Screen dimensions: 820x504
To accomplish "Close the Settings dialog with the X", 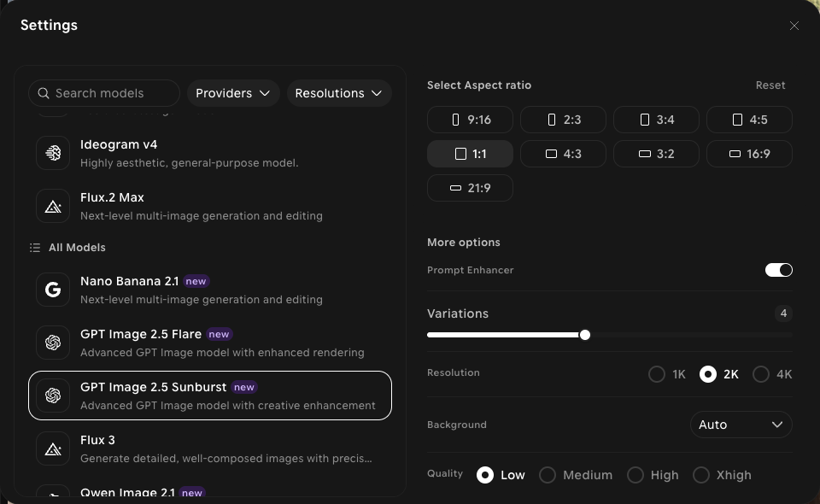I will click(794, 26).
